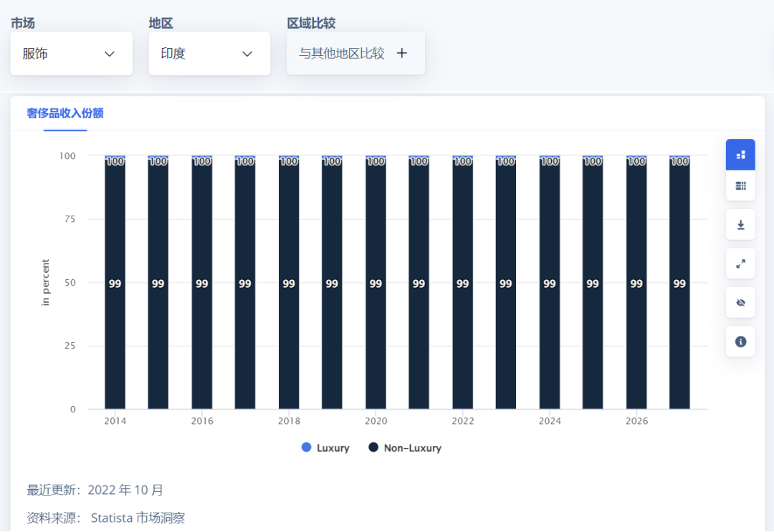774x532 pixels.
Task: Click the 2014 bar in the chart
Action: [x=115, y=283]
